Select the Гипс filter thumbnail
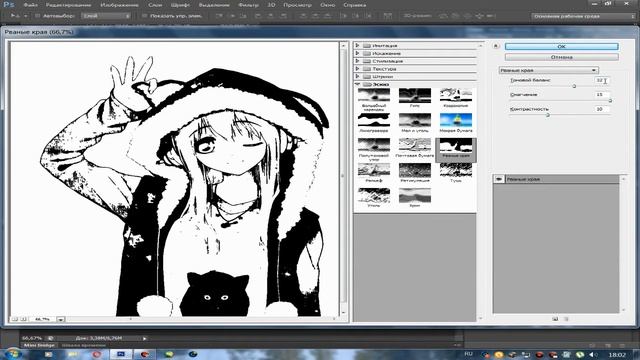 415,96
